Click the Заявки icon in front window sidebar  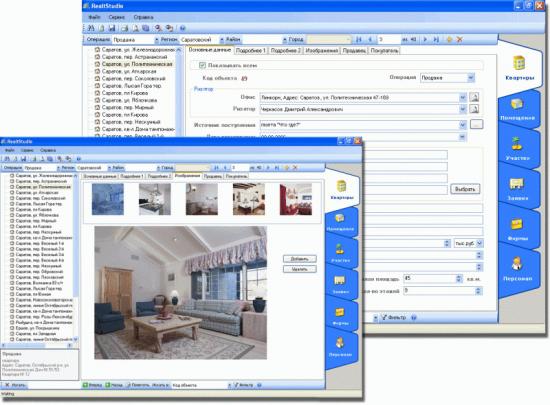[340, 281]
